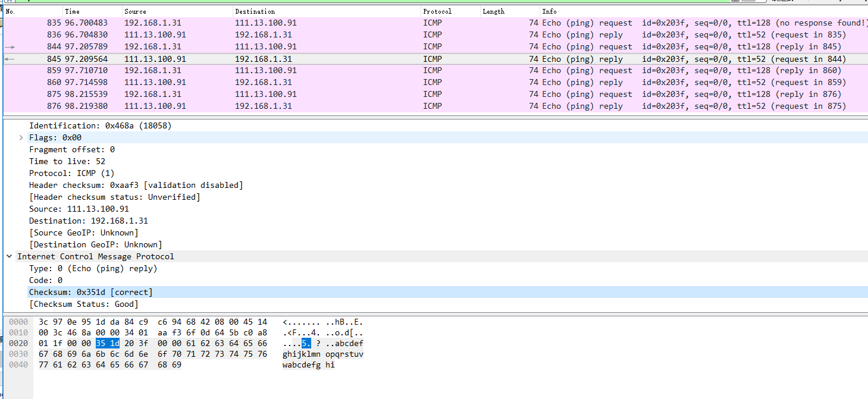Click the Info column header
The height and width of the screenshot is (399, 868).
coord(549,11)
